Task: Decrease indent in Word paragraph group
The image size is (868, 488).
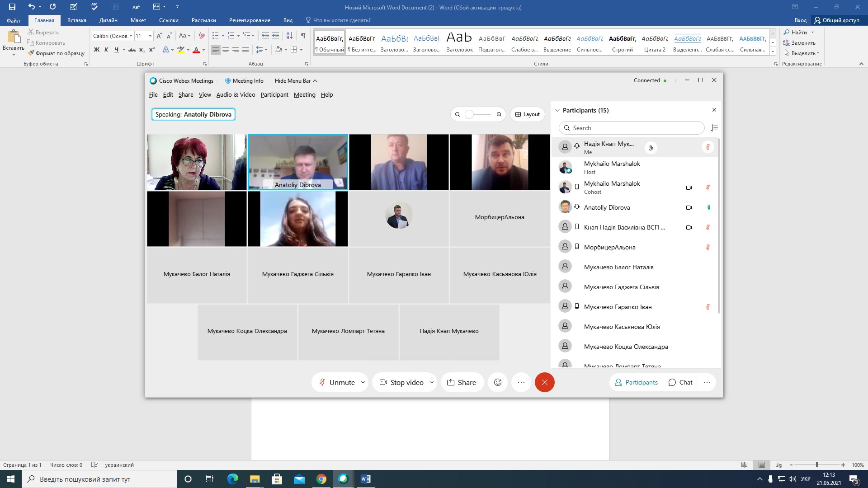Action: [265, 36]
